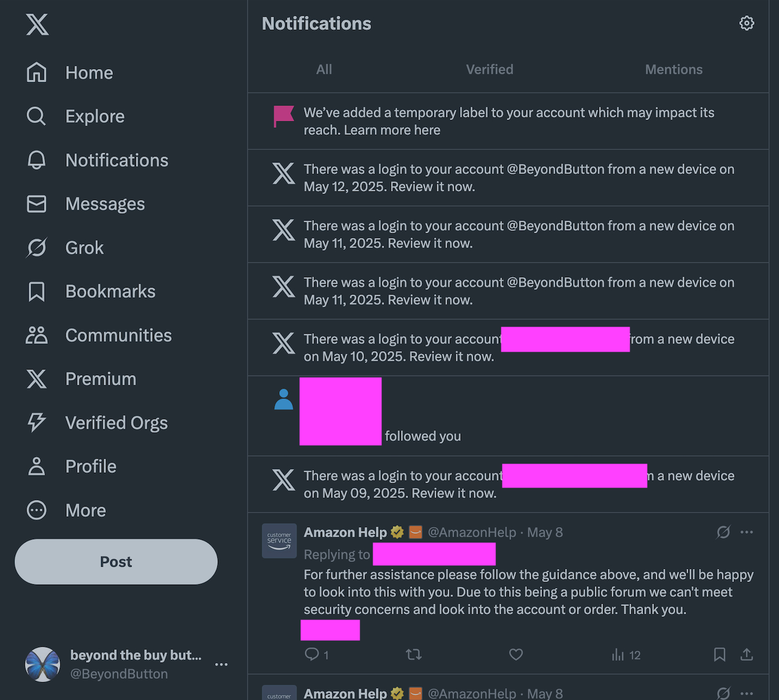779x700 pixels.
Task: Open the @AmazonHelp profile link
Action: [x=472, y=533]
